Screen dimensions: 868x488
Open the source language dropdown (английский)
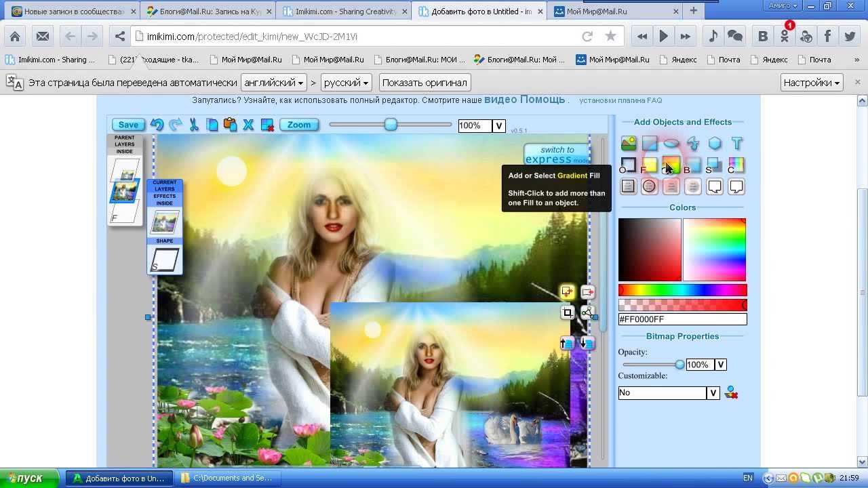273,83
